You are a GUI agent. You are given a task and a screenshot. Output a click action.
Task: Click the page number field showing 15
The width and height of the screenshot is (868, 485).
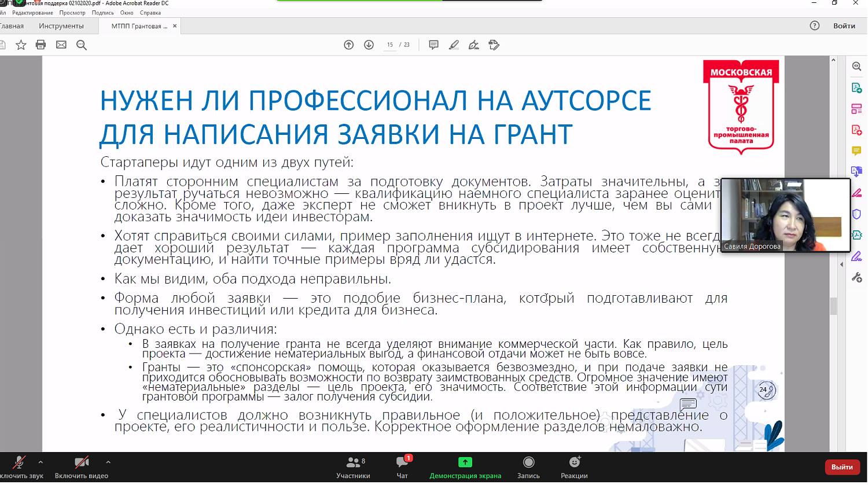point(389,45)
